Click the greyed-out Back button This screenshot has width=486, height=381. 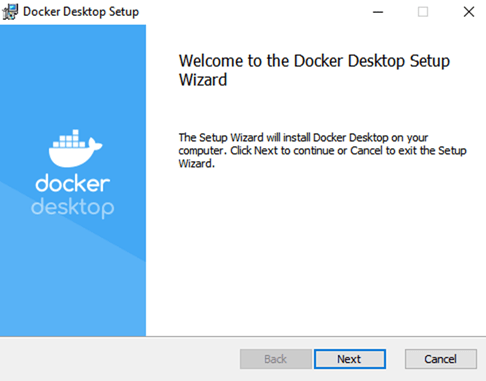coord(276,359)
